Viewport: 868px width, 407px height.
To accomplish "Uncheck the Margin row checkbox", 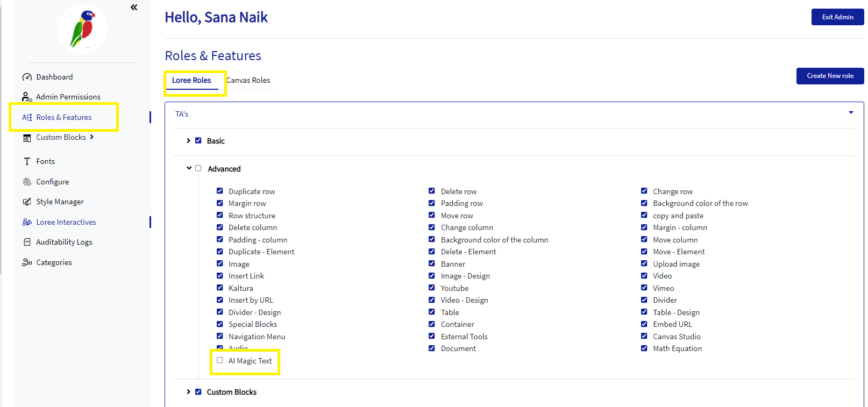I will 220,203.
